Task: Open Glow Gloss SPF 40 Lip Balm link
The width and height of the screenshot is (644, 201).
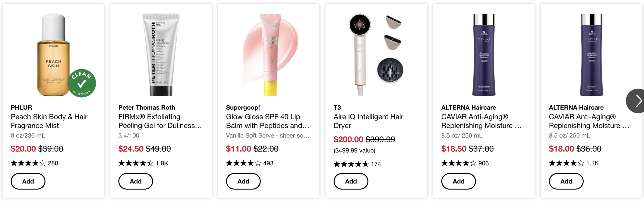Action: point(267,121)
